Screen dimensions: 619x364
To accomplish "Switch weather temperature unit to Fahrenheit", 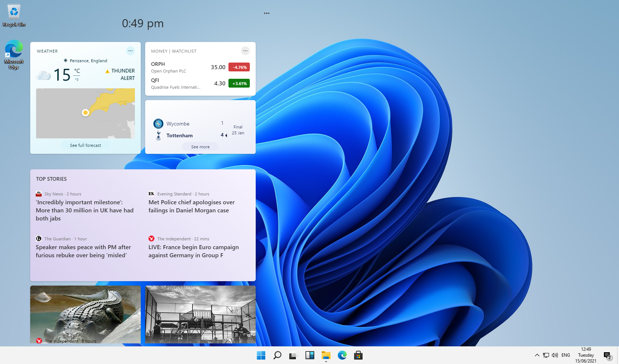I will tap(77, 79).
